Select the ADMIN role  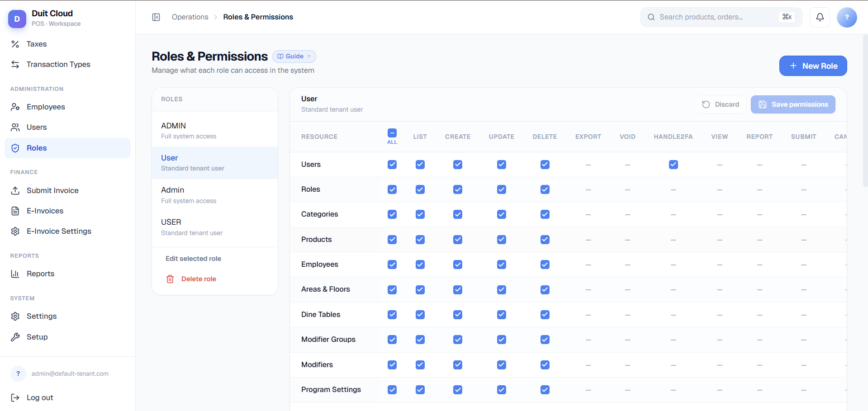(215, 130)
